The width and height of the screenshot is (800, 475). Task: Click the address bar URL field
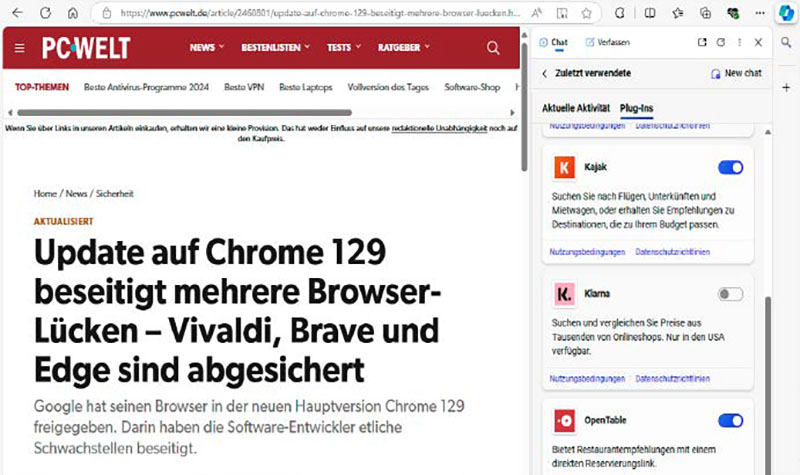pyautogui.click(x=320, y=13)
